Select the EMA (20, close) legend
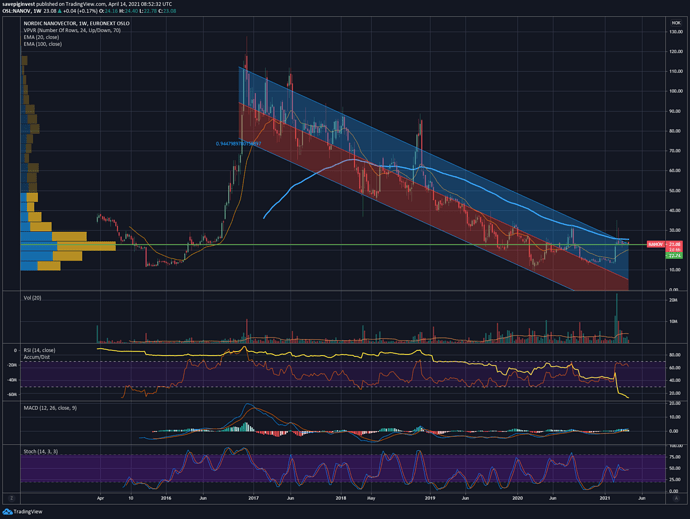The height and width of the screenshot is (519, 690). 41,37
